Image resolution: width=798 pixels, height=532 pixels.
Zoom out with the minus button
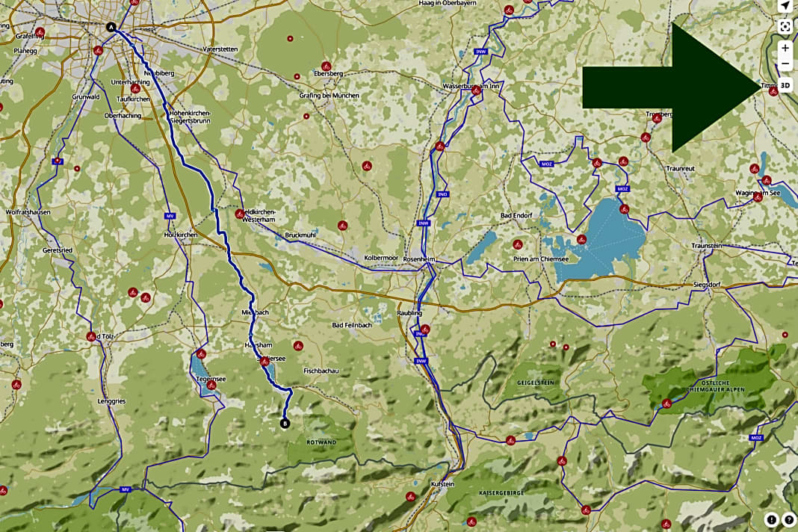785,64
